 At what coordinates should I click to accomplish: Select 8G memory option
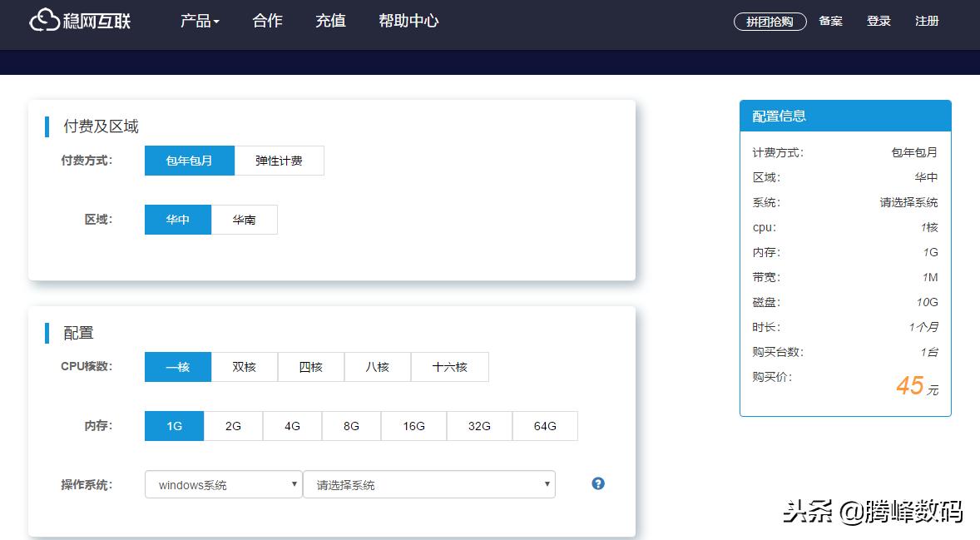[351, 425]
